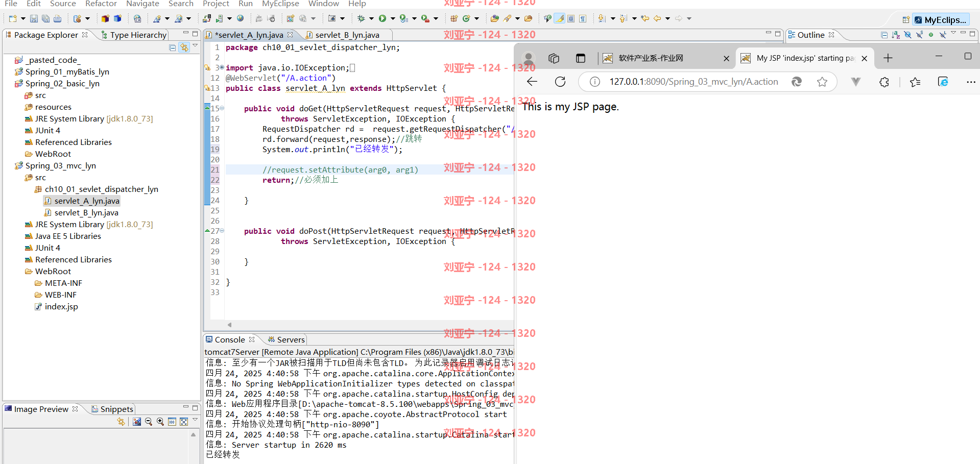This screenshot has height=464, width=980.
Task: Open the MyEclipse menu
Action: 280,4
